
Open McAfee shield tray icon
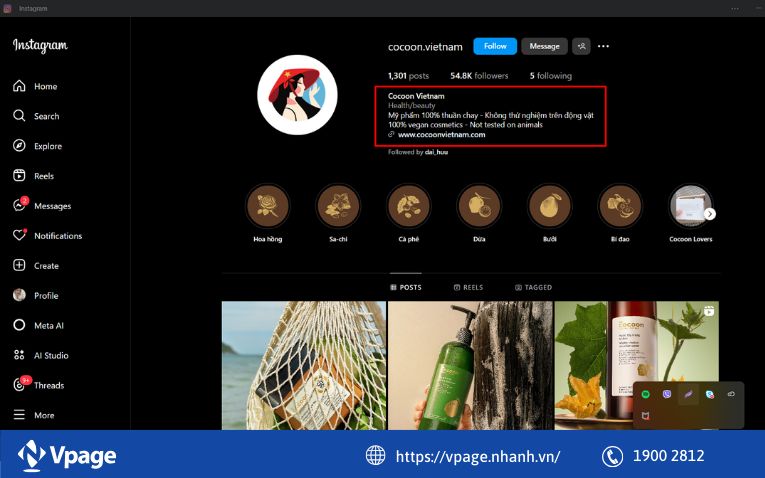tap(645, 416)
